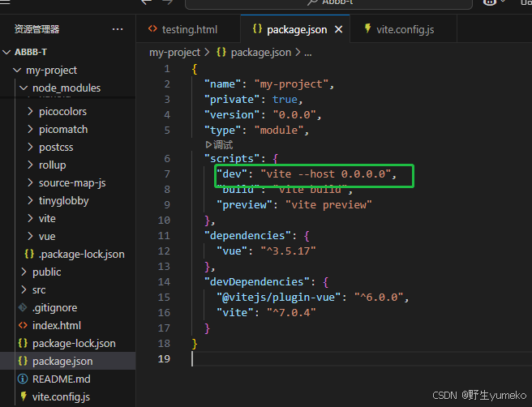Click the package.json braces icon in tab

[x=257, y=29]
